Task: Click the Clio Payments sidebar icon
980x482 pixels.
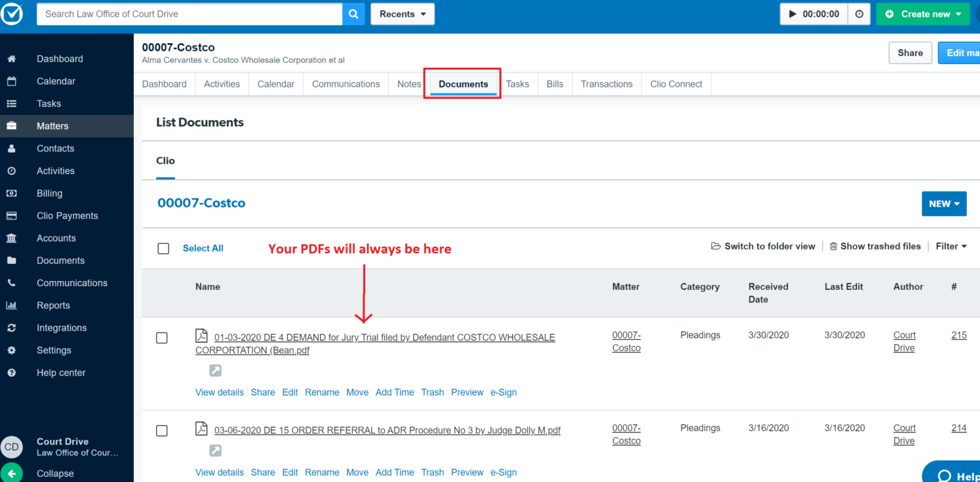Action: click(x=11, y=216)
